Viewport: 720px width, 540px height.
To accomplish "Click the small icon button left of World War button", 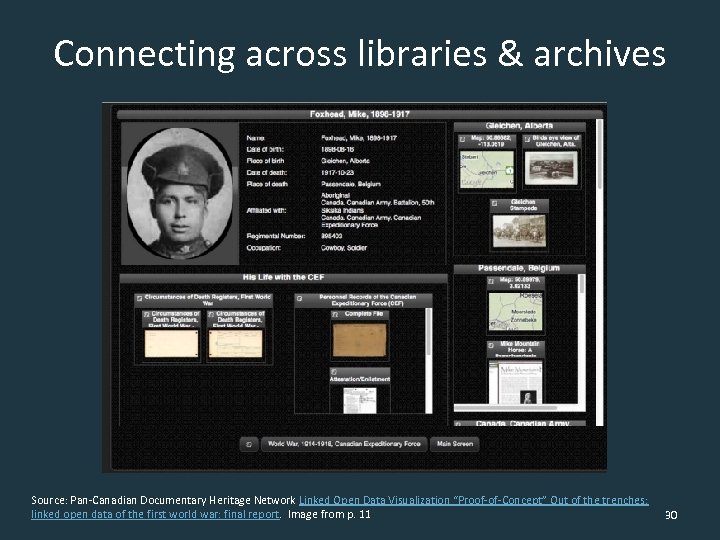I will (x=249, y=444).
